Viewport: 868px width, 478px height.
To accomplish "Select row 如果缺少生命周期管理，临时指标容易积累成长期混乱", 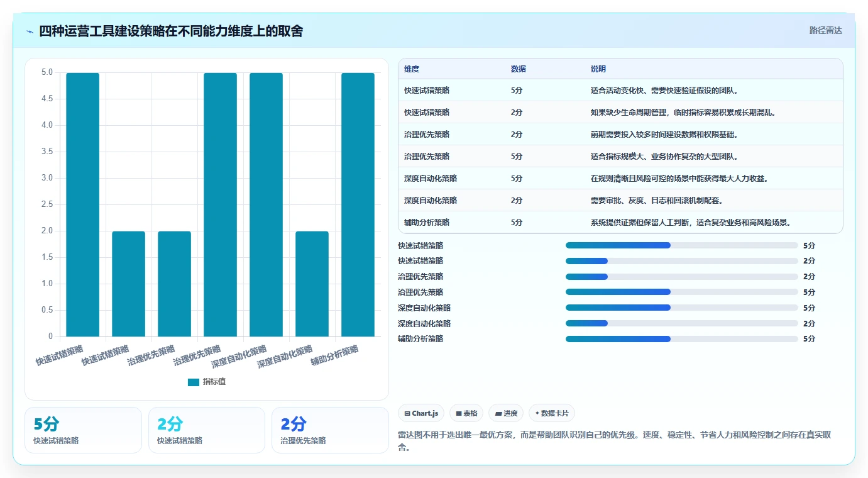I will coord(620,112).
